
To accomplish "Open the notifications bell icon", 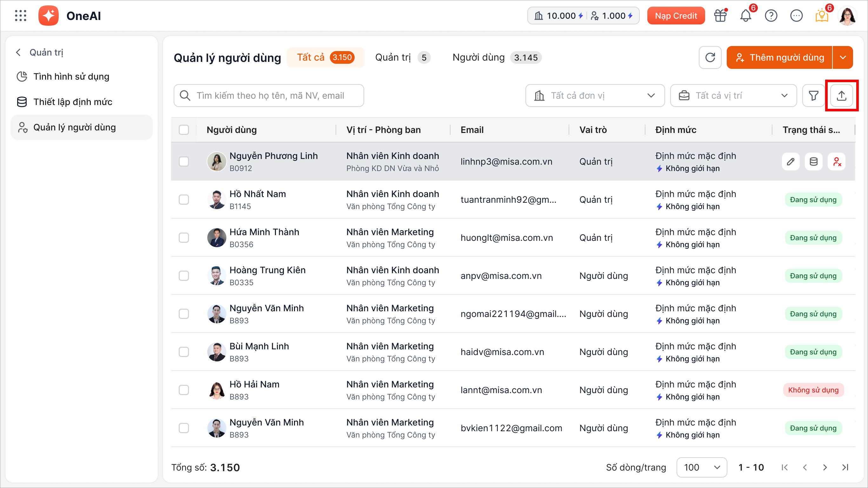I will tap(746, 16).
